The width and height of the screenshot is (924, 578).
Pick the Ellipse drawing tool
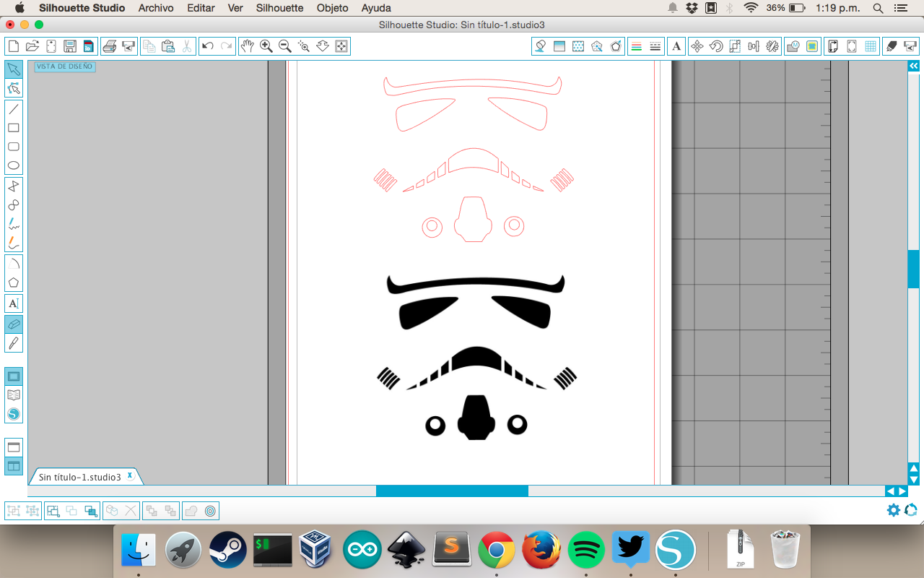point(14,165)
